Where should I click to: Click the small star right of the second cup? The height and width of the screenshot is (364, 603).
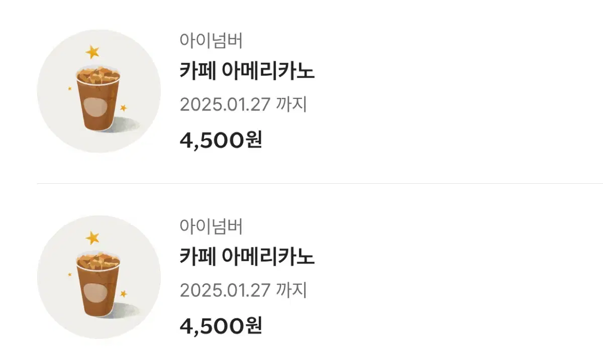pos(124,294)
